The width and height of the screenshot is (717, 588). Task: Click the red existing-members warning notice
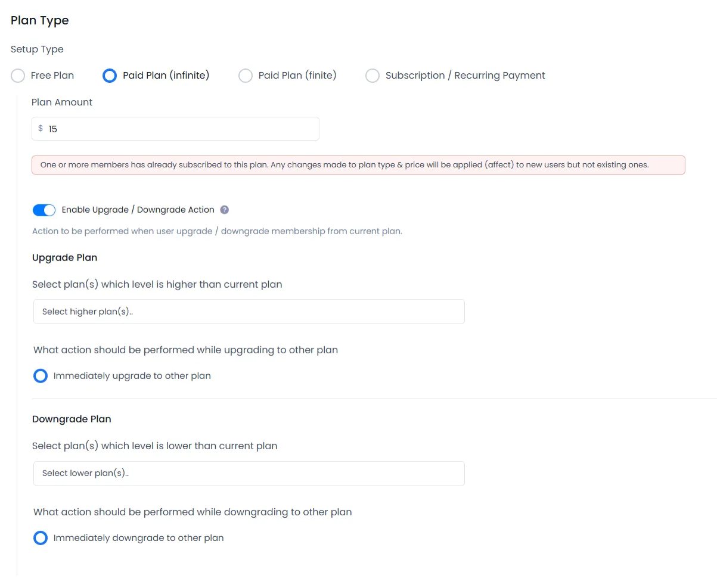click(358, 165)
